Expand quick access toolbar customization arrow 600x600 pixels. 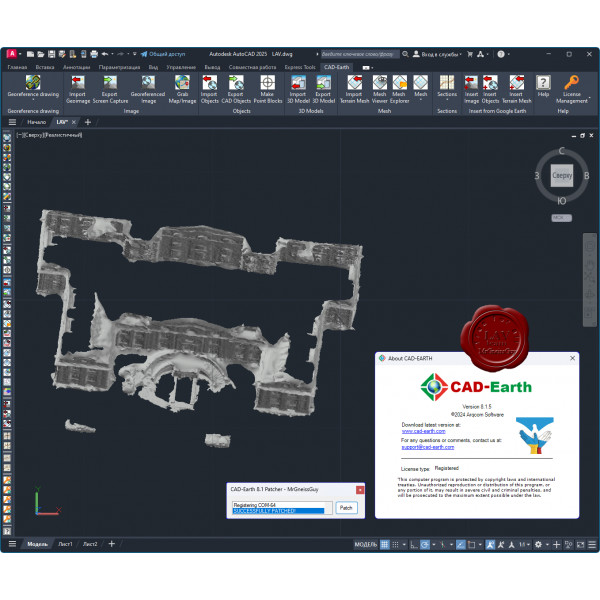point(135,54)
